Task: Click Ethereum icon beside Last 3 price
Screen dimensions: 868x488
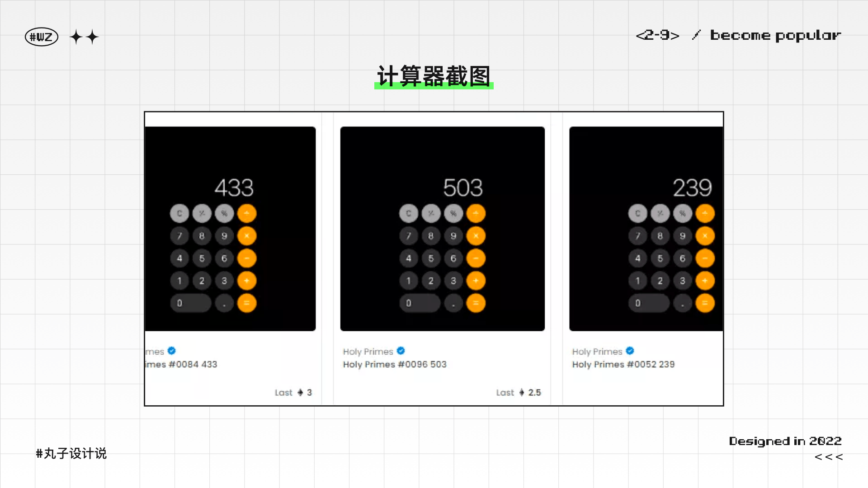Action: coord(300,393)
